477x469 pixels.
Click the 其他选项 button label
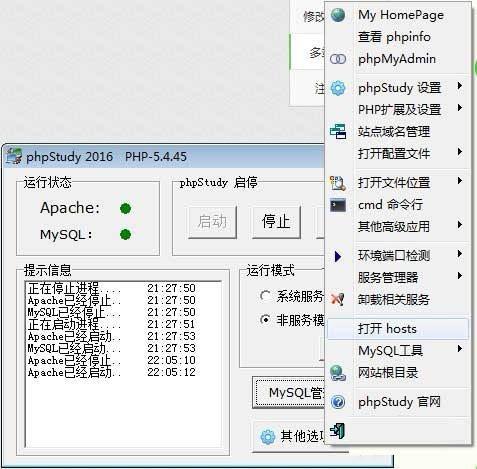(x=303, y=436)
